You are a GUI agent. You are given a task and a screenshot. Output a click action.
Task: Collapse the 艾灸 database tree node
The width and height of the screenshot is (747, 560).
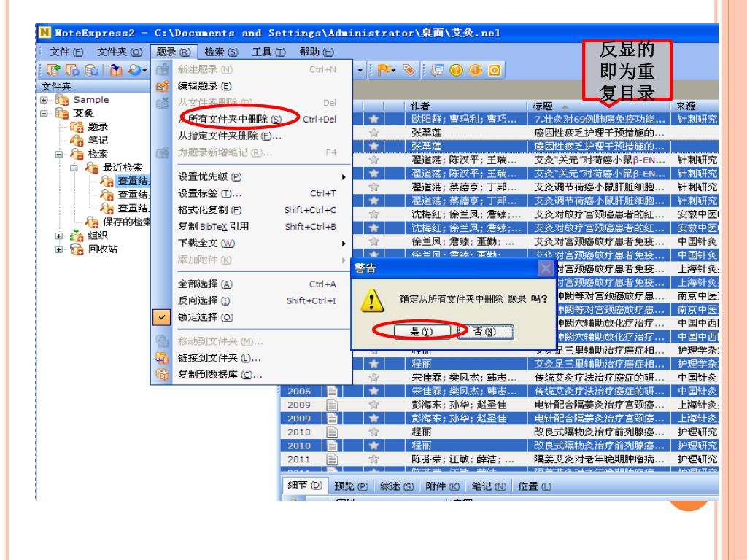pos(44,113)
